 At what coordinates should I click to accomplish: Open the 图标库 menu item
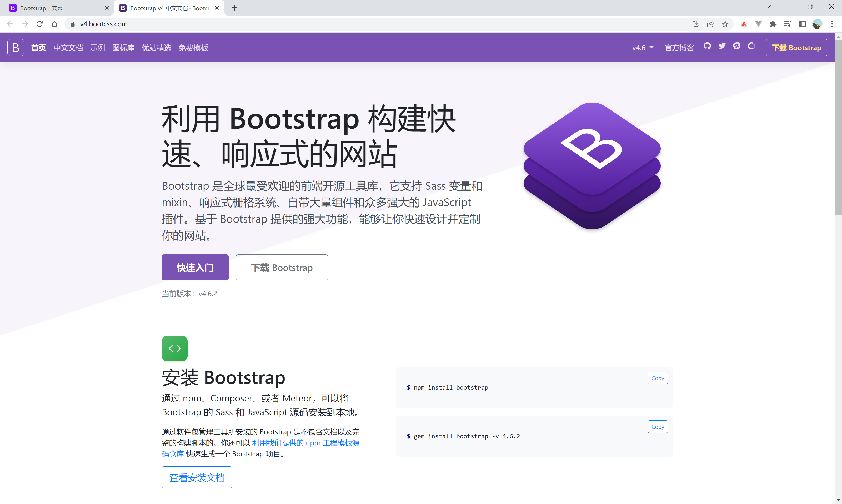(123, 48)
